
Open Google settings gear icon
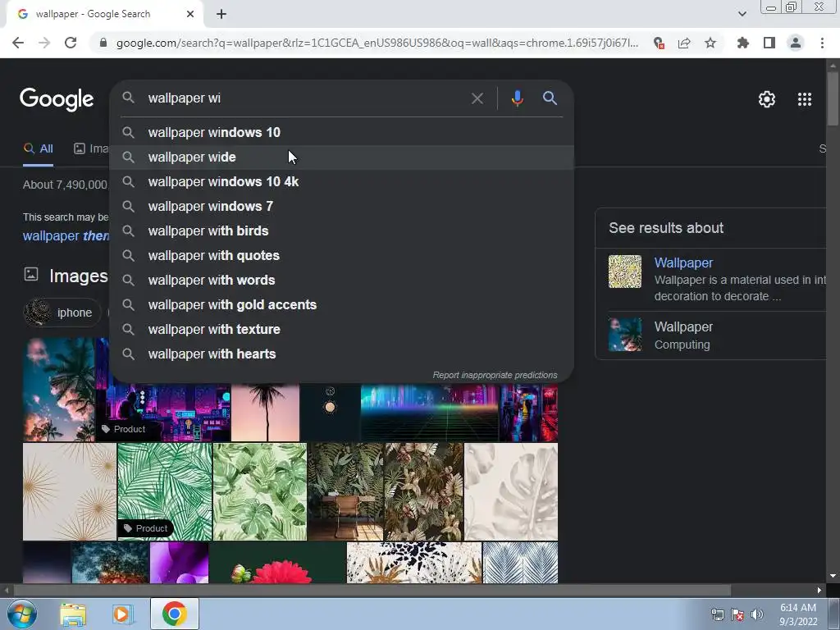click(x=767, y=99)
